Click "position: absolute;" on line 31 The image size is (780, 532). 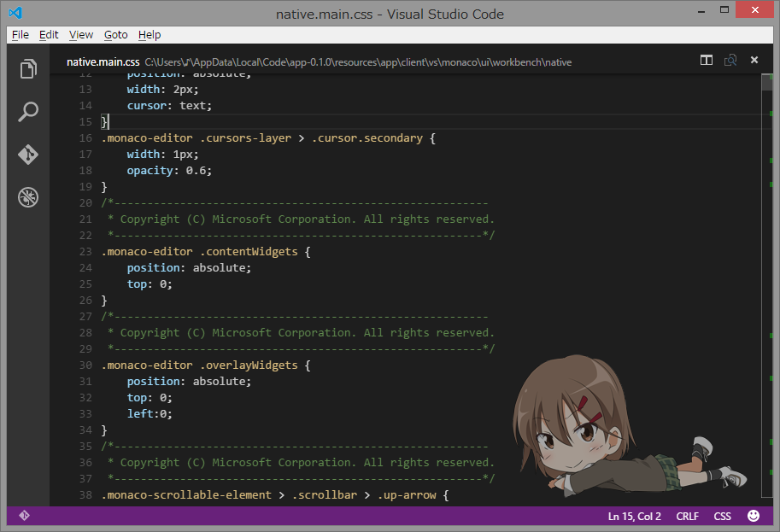189,382
